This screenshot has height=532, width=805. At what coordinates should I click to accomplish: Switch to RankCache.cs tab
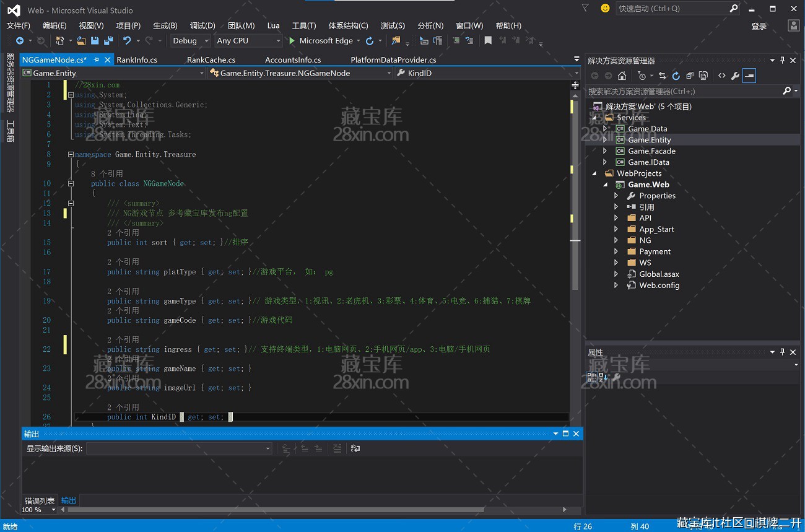211,60
